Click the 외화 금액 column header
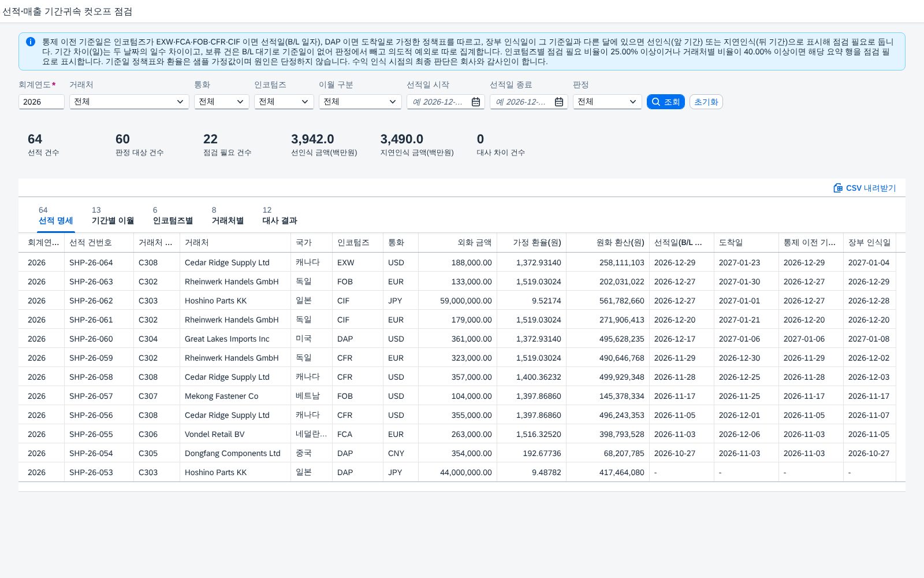Screen dimensions: 924x578 point(457,243)
